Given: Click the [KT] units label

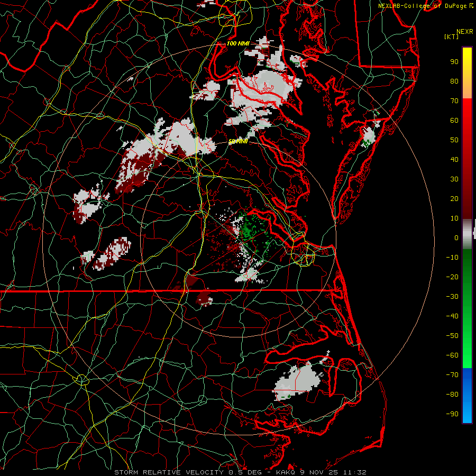Looking at the screenshot, I should 451,36.
